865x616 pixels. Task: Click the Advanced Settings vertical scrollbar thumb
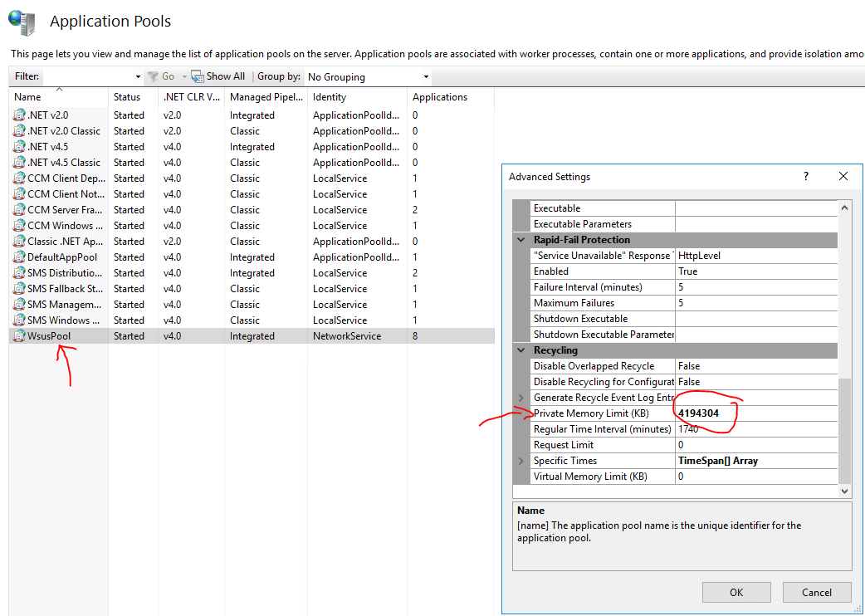[845, 430]
